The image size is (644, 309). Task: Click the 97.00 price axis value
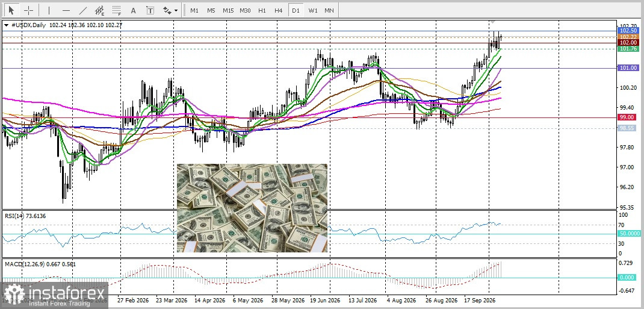click(x=628, y=167)
